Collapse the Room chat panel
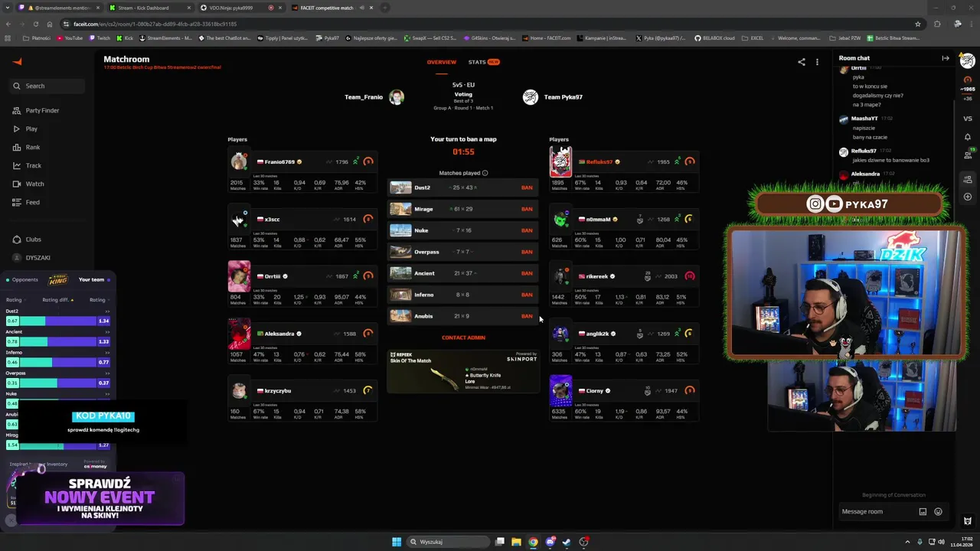Image resolution: width=980 pixels, height=551 pixels. point(946,58)
